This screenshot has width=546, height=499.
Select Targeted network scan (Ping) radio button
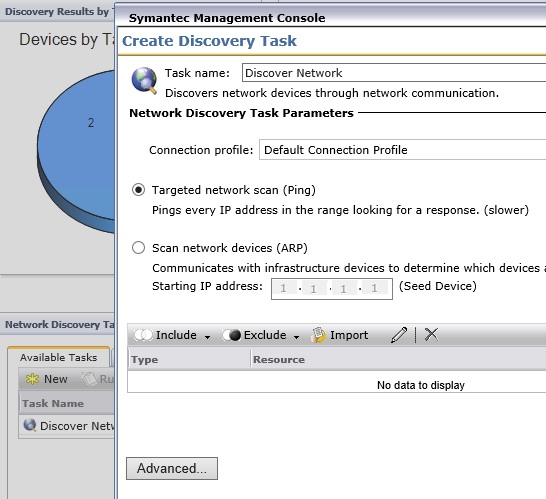[138, 190]
